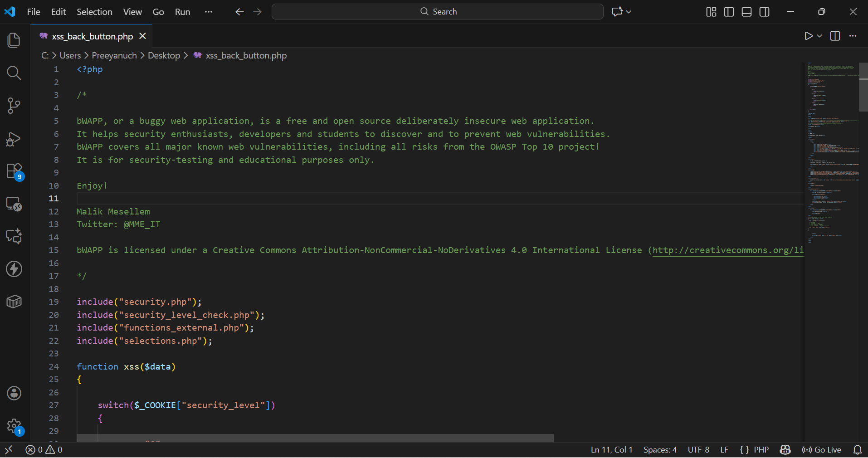Toggle the Primary Side Bar layout button

point(729,12)
